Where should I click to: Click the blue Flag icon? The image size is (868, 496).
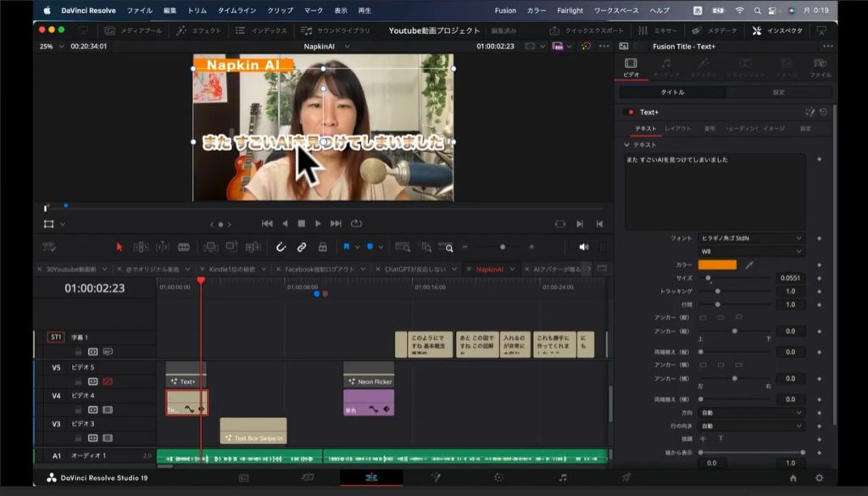347,247
